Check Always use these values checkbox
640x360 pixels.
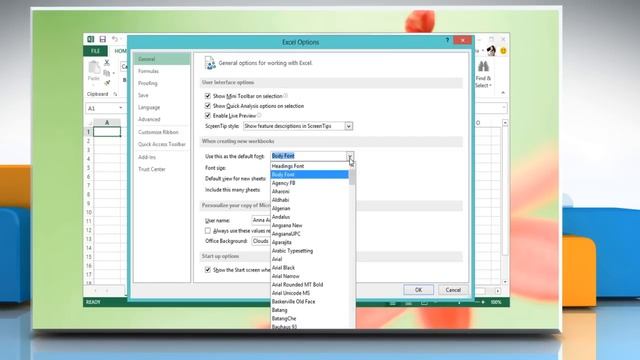[x=208, y=231]
